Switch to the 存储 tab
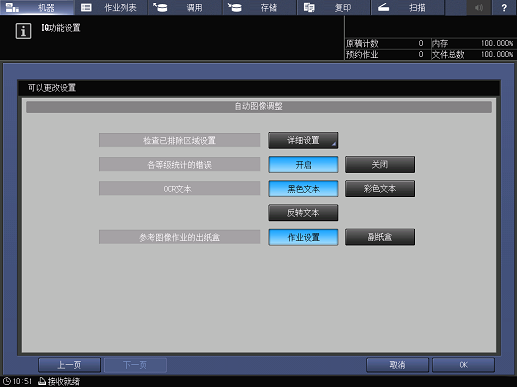Screen dimensions: 517x387 click(x=259, y=7)
